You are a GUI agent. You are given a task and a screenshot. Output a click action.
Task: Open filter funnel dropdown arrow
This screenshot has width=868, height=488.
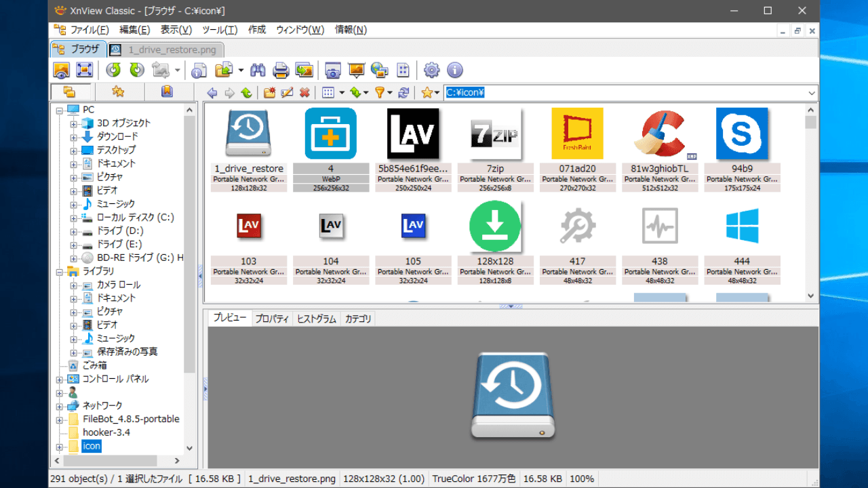(391, 93)
